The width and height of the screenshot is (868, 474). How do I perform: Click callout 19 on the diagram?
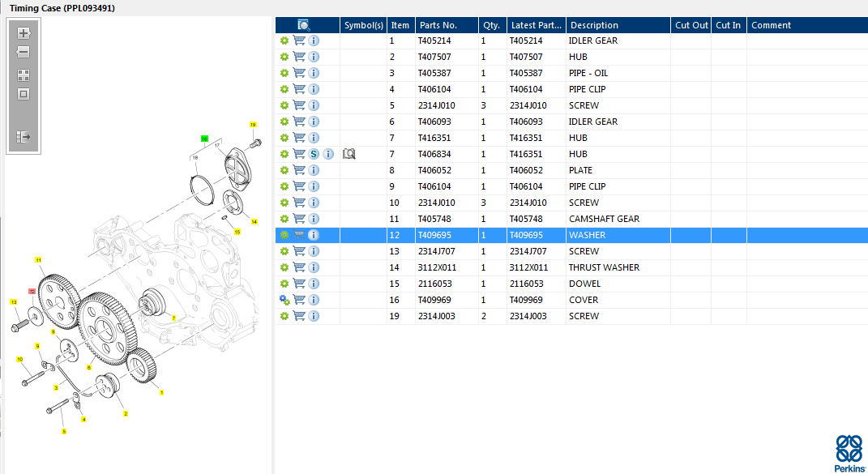pyautogui.click(x=253, y=125)
